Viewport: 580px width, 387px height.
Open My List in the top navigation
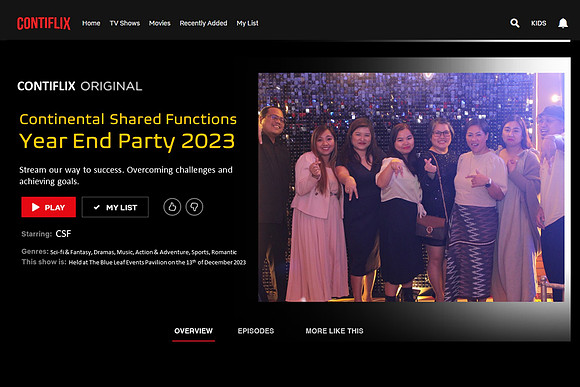(247, 23)
